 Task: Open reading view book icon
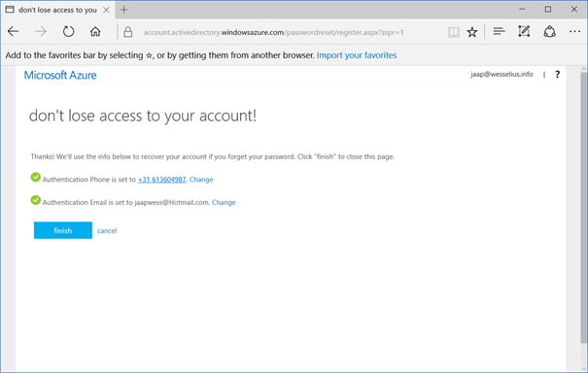453,32
